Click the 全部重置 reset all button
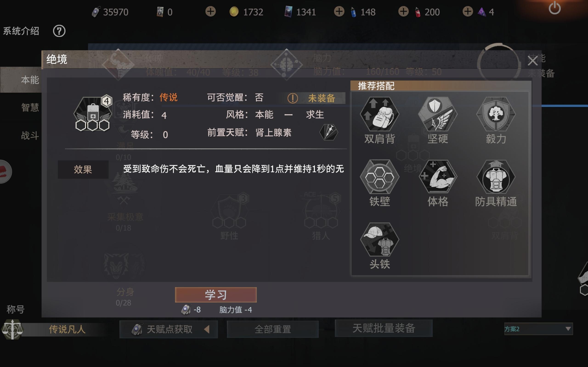This screenshot has height=367, width=588. (x=273, y=329)
